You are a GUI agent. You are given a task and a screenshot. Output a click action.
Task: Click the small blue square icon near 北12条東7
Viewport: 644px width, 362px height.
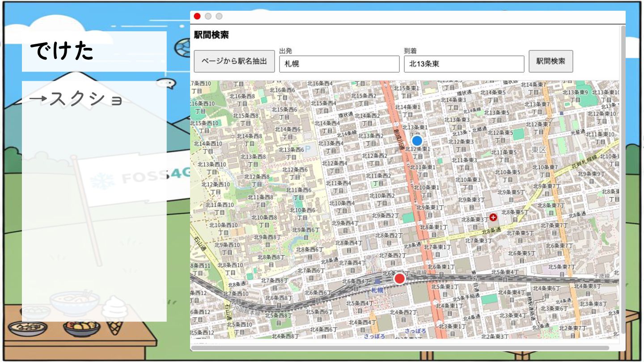(561, 114)
